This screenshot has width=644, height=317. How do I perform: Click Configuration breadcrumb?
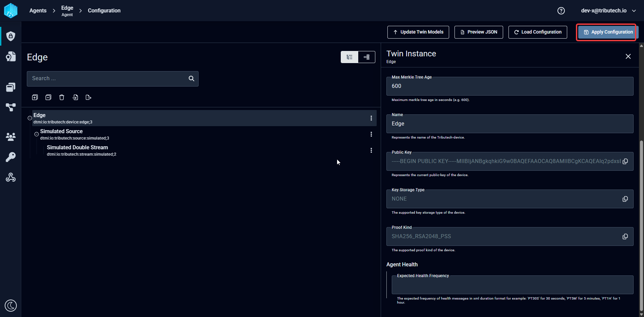104,11
